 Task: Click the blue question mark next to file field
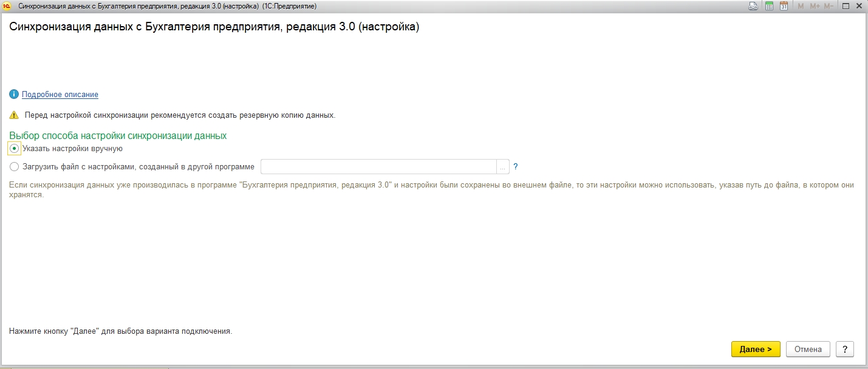tap(516, 167)
